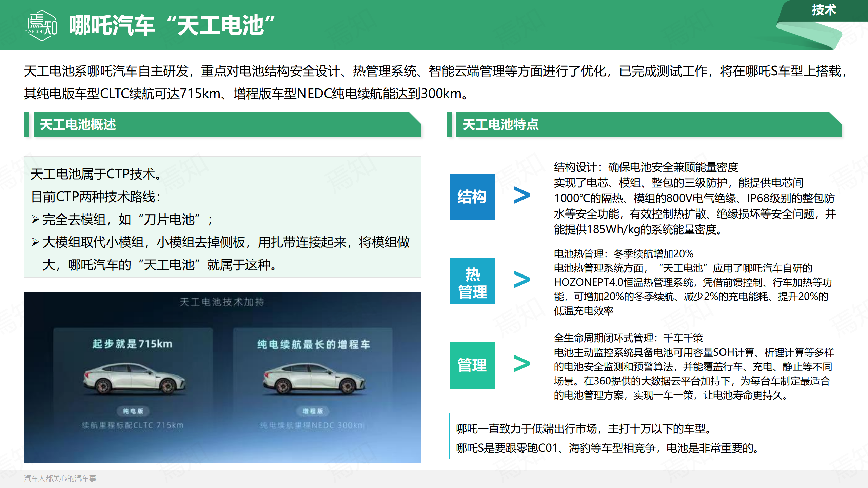Click the line 大,哪吒汽车的"天工电池"就属于这种。
The width and height of the screenshot is (868, 488).
click(x=160, y=265)
